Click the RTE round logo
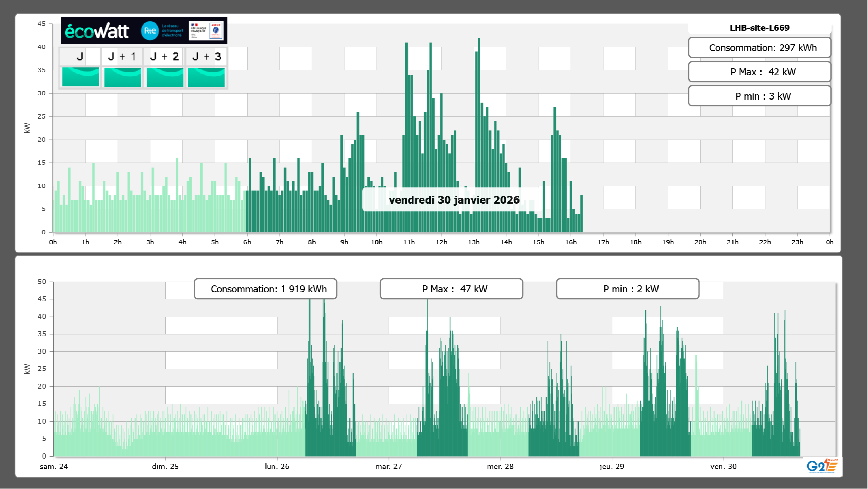 pyautogui.click(x=150, y=31)
